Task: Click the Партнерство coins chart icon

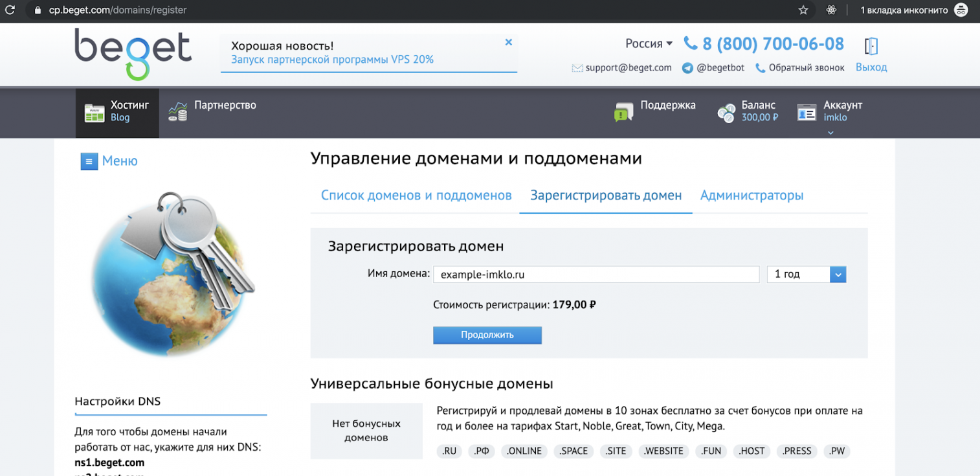Action: click(x=178, y=112)
